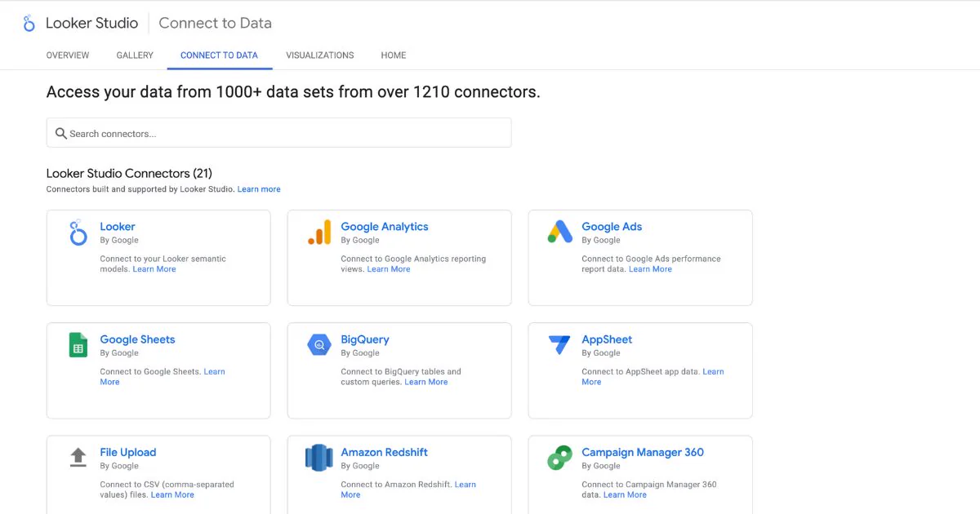Click the 'Connect to Data' page title
Viewport: 980px width, 514px height.
(x=215, y=23)
